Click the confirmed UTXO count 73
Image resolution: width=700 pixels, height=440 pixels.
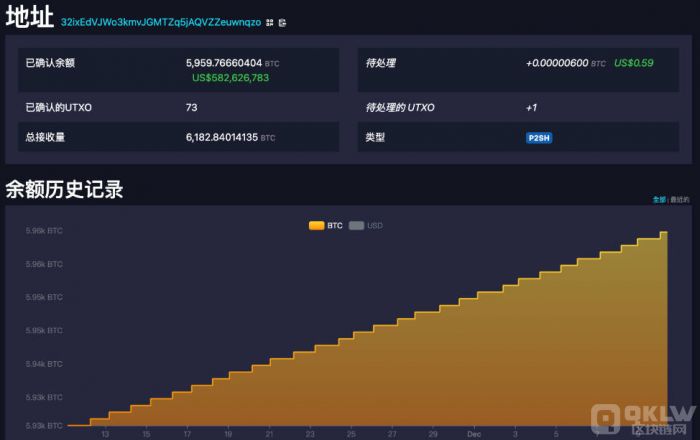[x=191, y=107]
